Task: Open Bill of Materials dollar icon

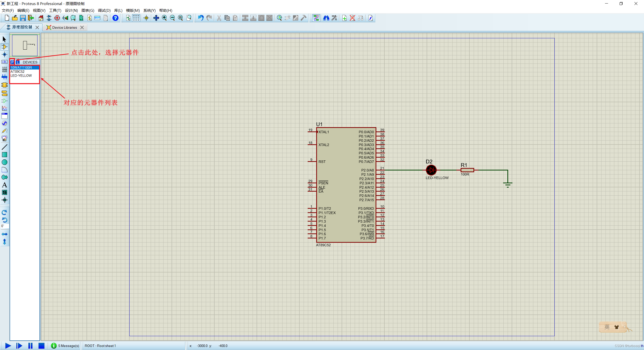Action: point(89,18)
